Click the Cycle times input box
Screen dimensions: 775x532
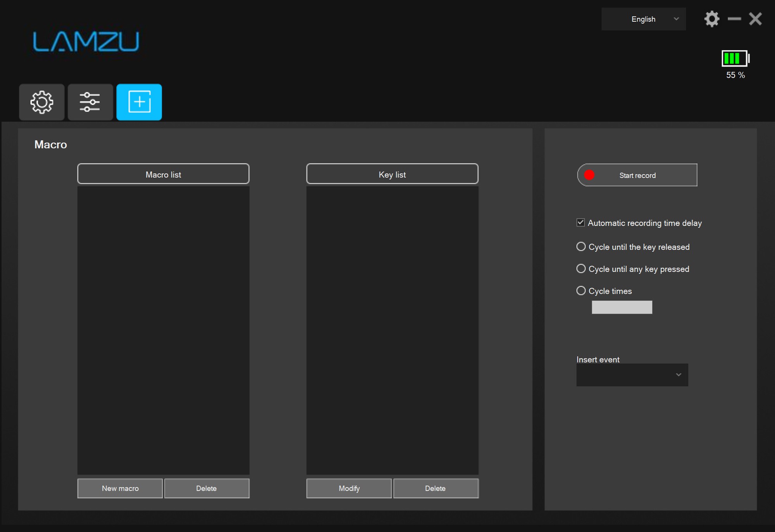click(x=622, y=307)
